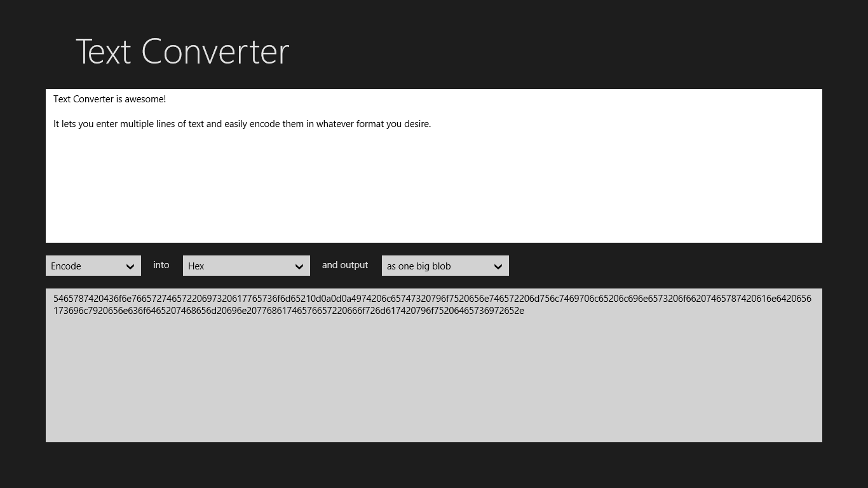This screenshot has width=868, height=488.
Task: Click end of hex output ending '72652e'
Action: tap(524, 311)
